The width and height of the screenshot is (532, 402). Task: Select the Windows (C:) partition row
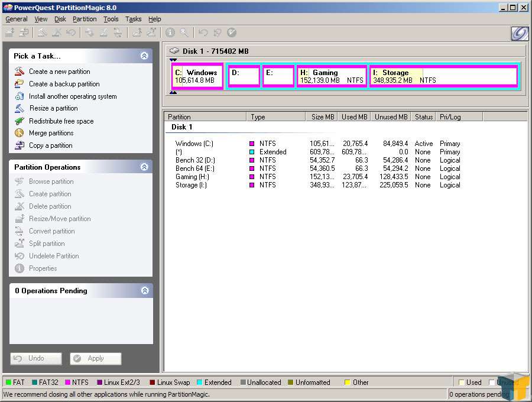tap(317, 144)
